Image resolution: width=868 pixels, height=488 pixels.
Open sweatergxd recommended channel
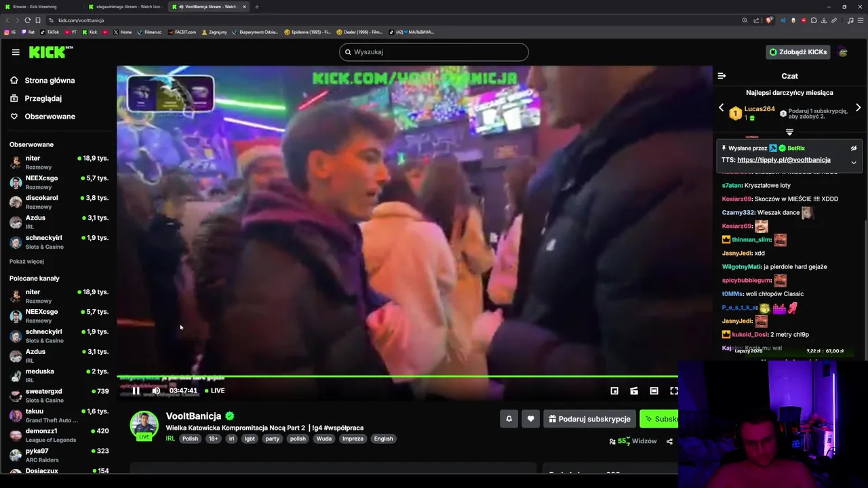coord(58,395)
